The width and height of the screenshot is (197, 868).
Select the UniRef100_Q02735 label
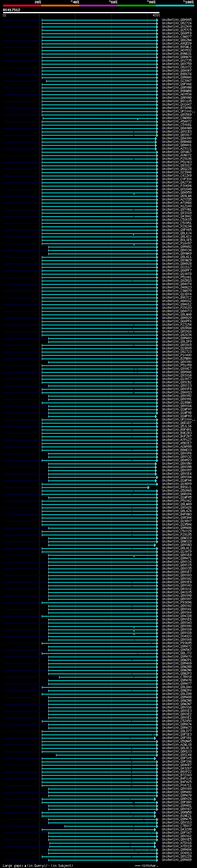point(177,61)
